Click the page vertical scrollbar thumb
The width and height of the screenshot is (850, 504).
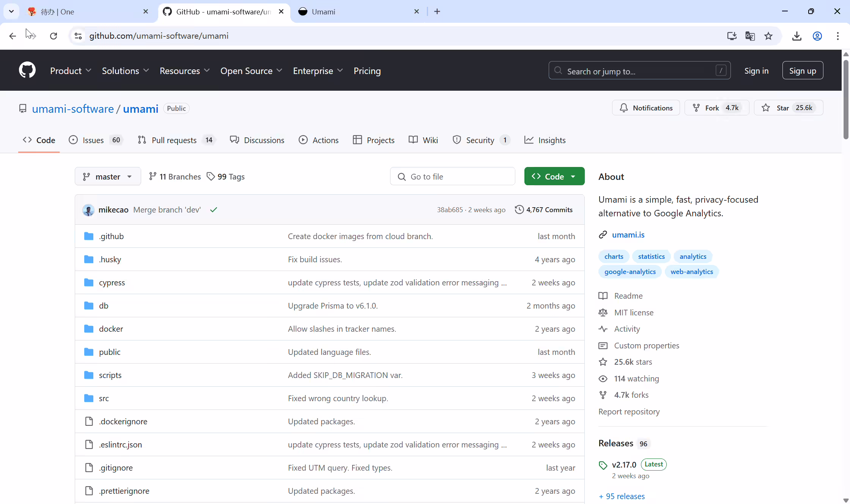point(846,99)
